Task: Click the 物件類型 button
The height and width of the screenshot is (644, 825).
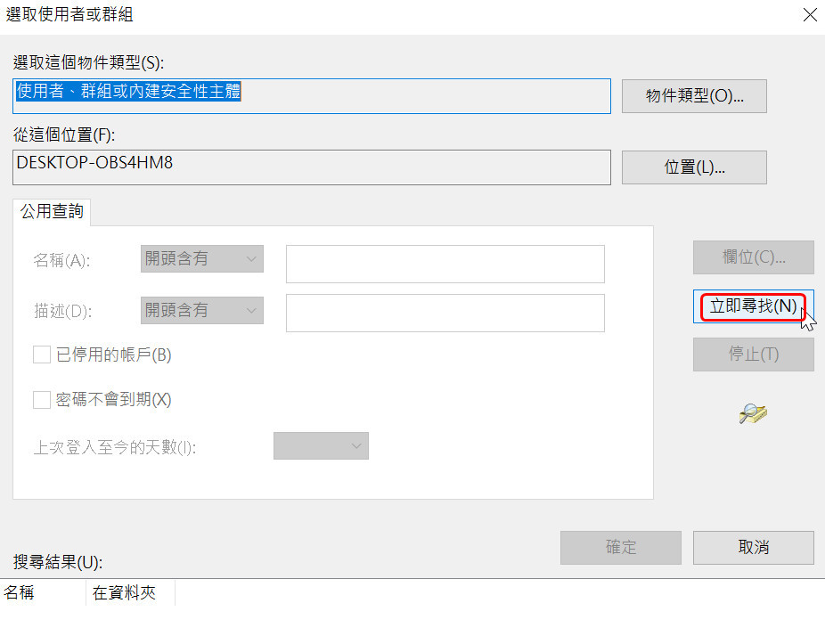Action: [694, 96]
